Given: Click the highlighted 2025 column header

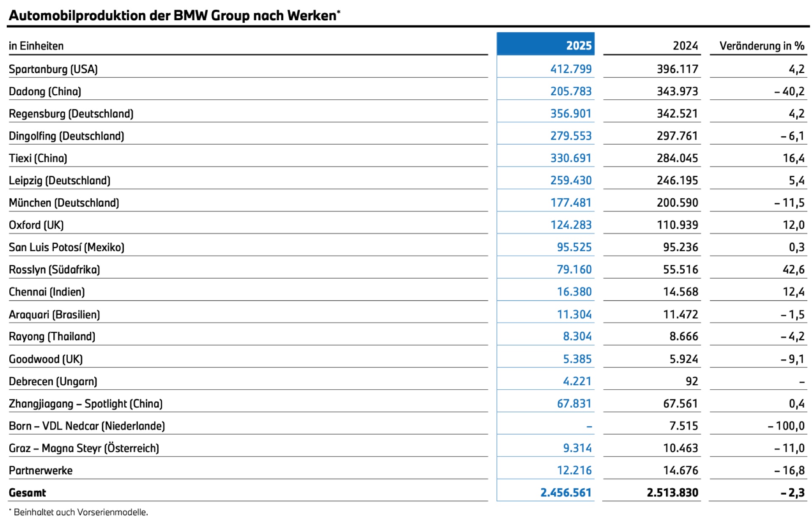Looking at the screenshot, I should coord(545,45).
